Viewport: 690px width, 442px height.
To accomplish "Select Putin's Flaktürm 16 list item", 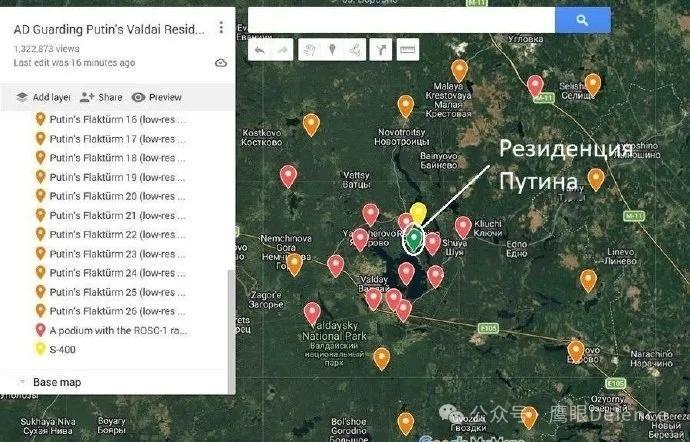I will pos(112,119).
